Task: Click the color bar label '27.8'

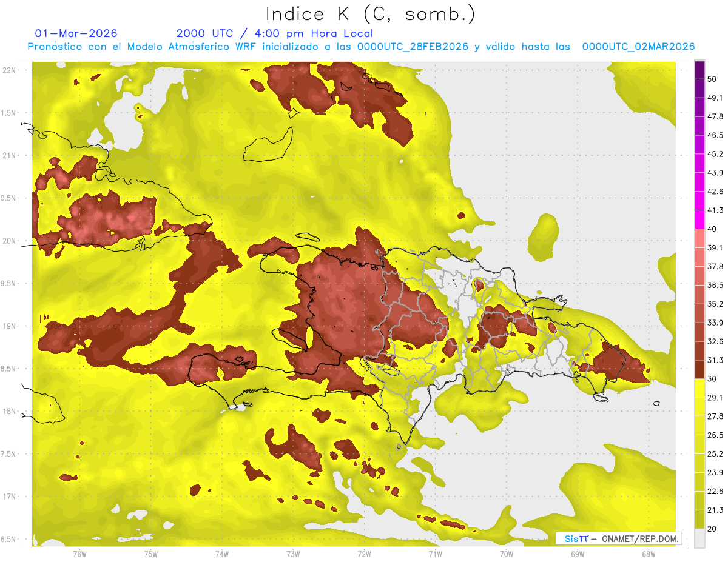Action: 715,416
